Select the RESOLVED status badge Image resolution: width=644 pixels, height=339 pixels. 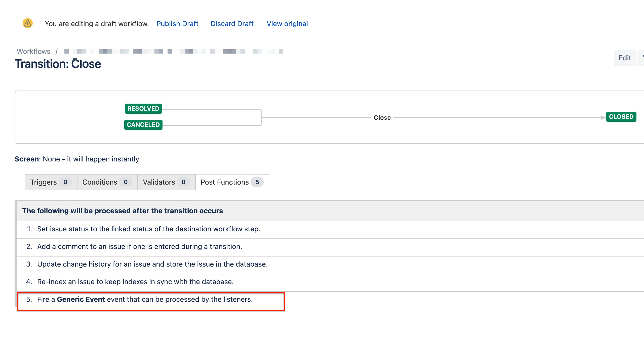(143, 109)
